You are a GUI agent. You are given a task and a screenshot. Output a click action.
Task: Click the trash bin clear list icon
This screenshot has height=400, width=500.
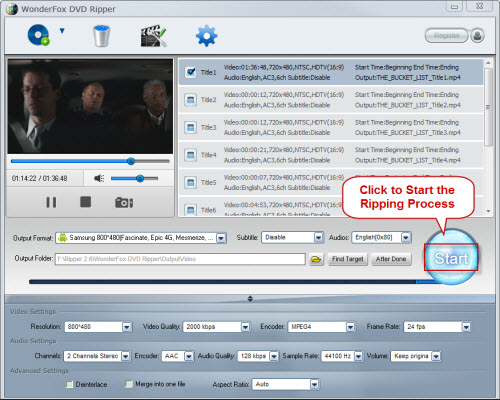click(101, 36)
